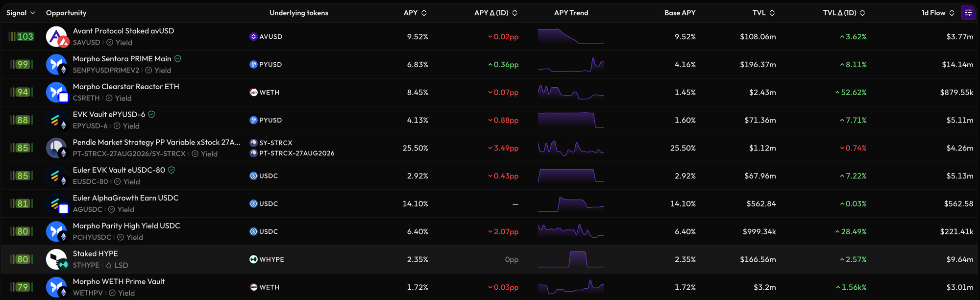Sort by APY Δ (1D) column

pos(496,13)
